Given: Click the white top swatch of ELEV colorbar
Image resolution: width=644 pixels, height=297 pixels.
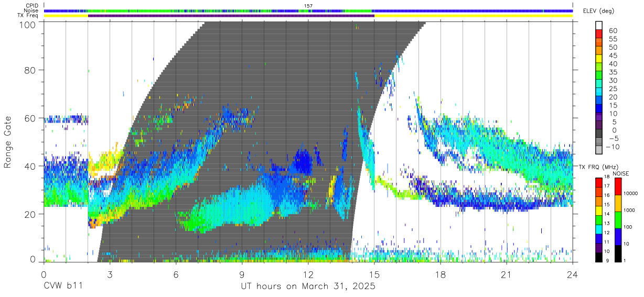Looking at the screenshot, I should pyautogui.click(x=599, y=25).
